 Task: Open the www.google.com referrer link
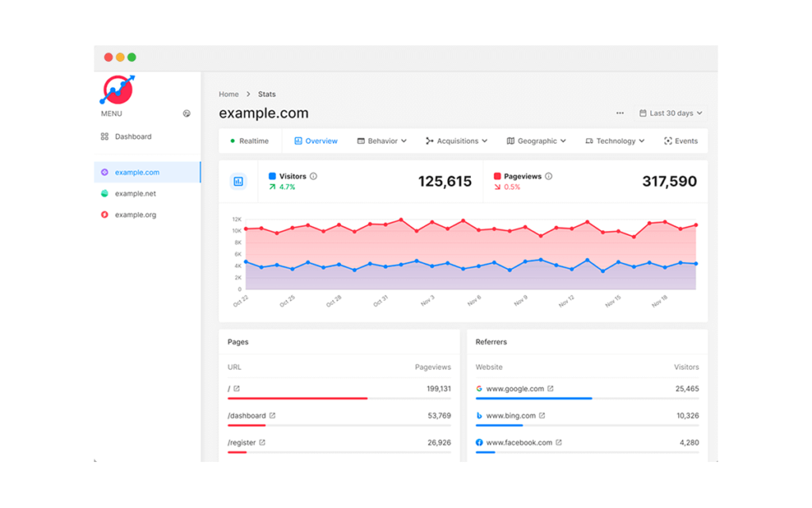515,388
